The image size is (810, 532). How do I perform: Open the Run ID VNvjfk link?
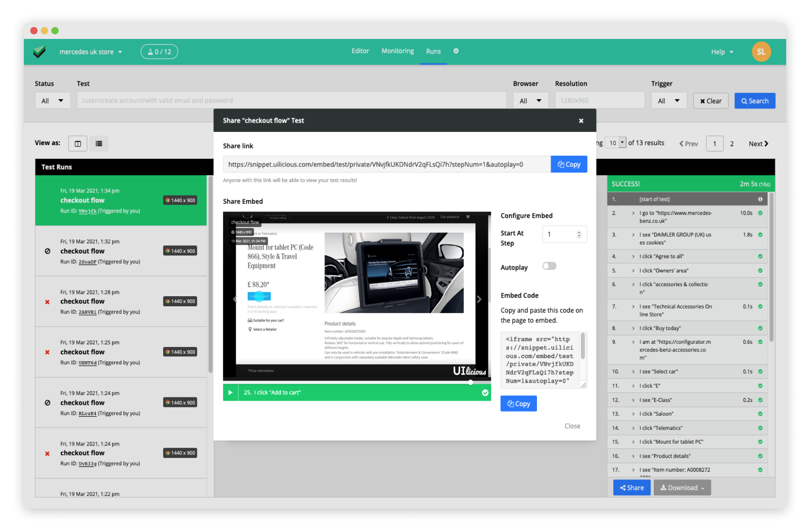(87, 211)
